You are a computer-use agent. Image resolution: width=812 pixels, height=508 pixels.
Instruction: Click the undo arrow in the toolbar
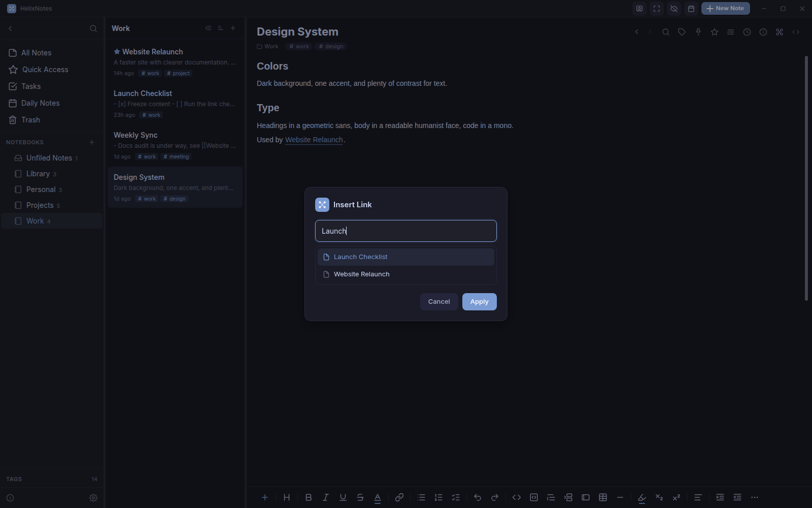tap(478, 497)
